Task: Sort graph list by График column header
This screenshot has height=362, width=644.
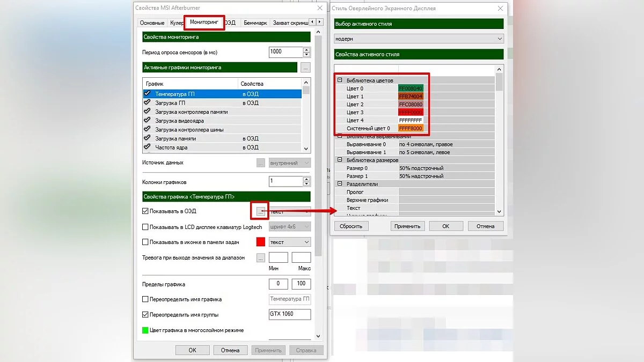Action: point(191,84)
